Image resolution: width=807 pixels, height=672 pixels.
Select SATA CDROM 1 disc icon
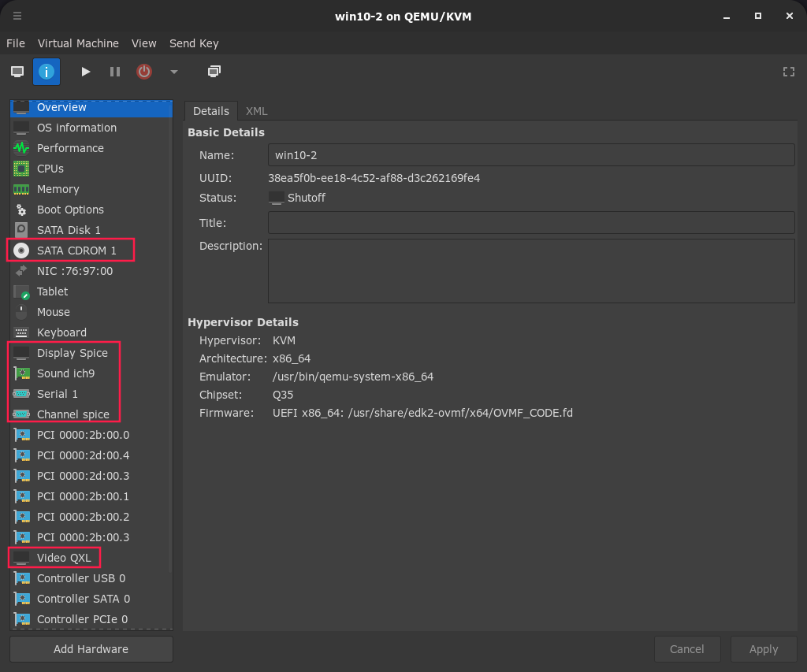pyautogui.click(x=21, y=251)
